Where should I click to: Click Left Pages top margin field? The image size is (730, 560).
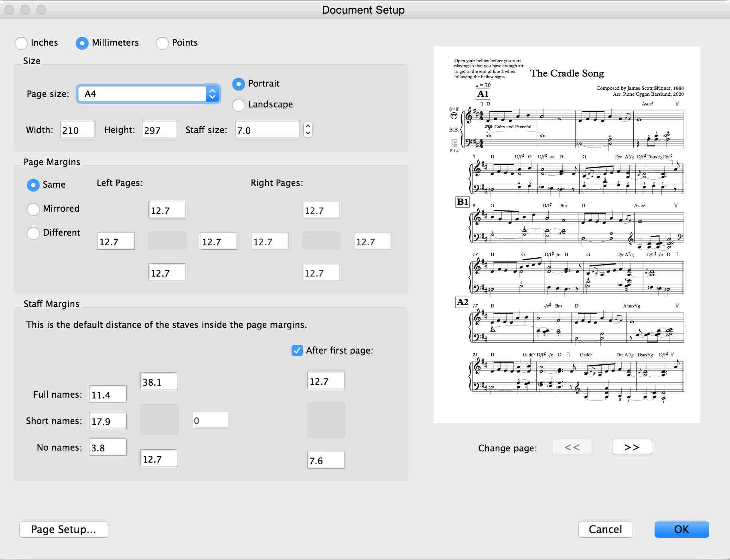167,210
